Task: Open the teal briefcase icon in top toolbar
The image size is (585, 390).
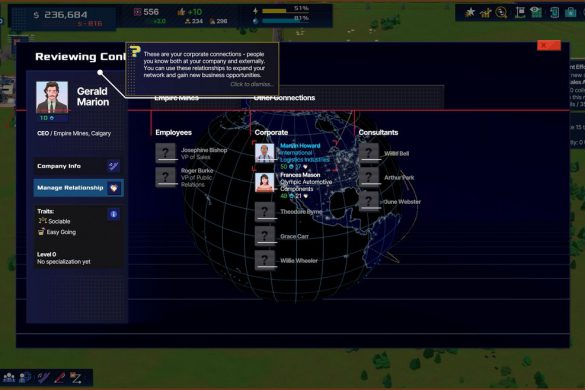Action: [x=570, y=12]
